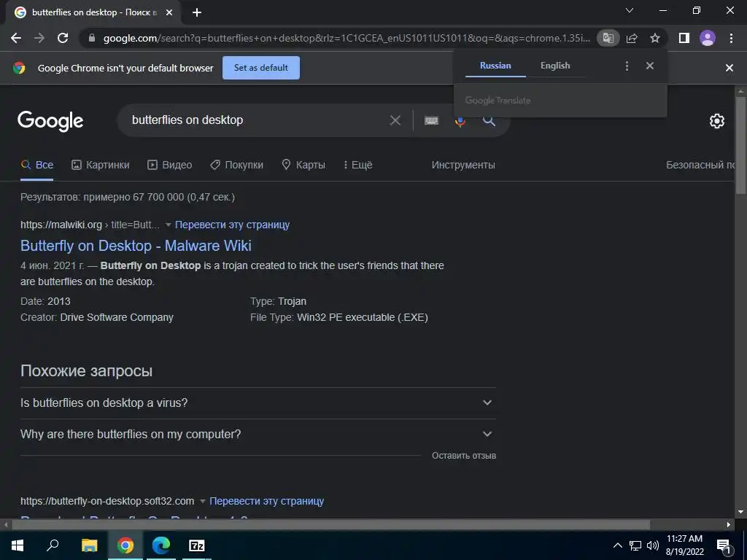Viewport: 747px width, 560px height.
Task: Translate the malwiki.org result page
Action: click(x=232, y=225)
